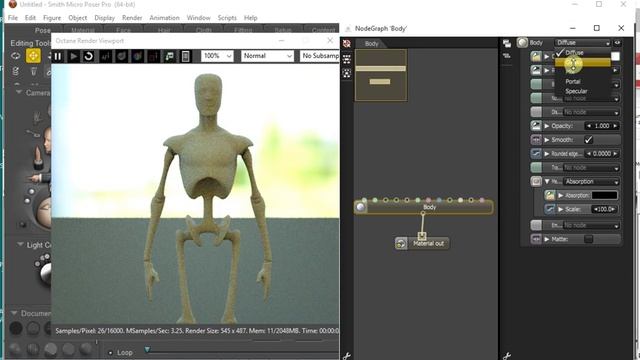Screen dimensions: 640x360
Task: Choose Specular in the material type list
Action: pyautogui.click(x=576, y=91)
